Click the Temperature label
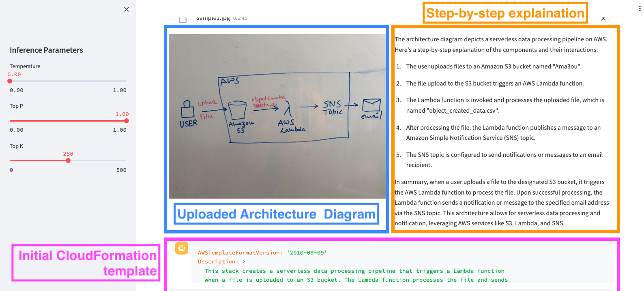The image size is (644, 291). tap(25, 66)
